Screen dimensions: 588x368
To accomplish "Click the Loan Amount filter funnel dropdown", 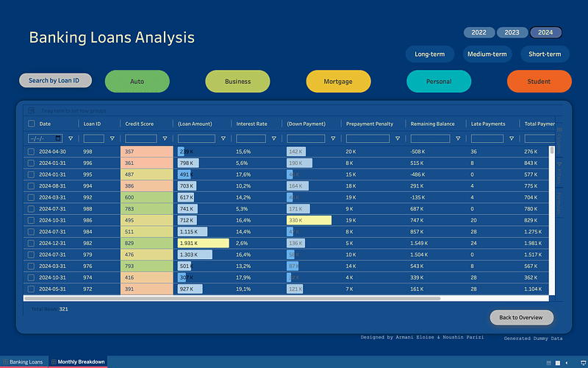I will coord(223,138).
